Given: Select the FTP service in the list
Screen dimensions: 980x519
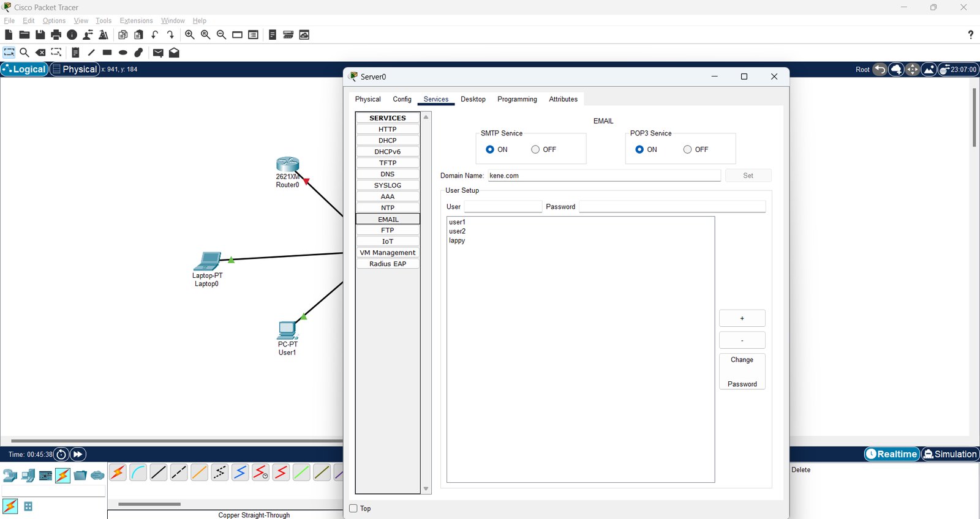Looking at the screenshot, I should [x=388, y=231].
